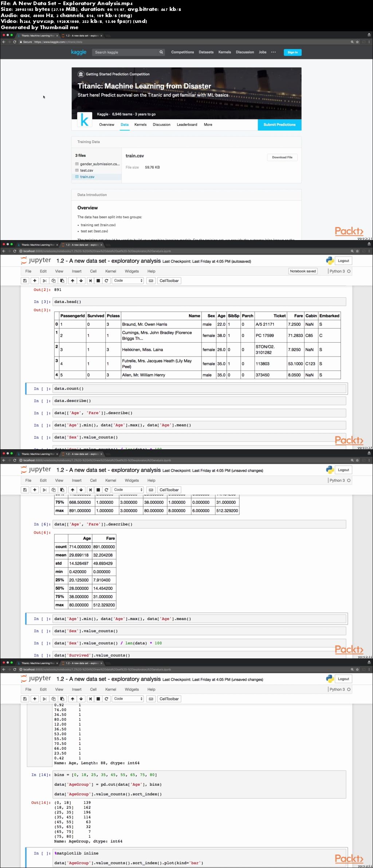
Task: Open Code cell-type dropdown in the data.head() frame
Action: pos(128,280)
